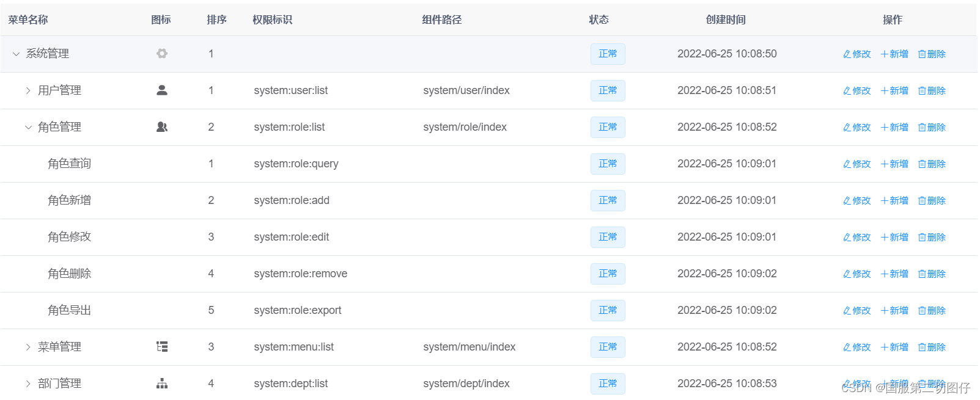Select the system:role:remove permission cell
Screen dimensions: 980x400
301,274
